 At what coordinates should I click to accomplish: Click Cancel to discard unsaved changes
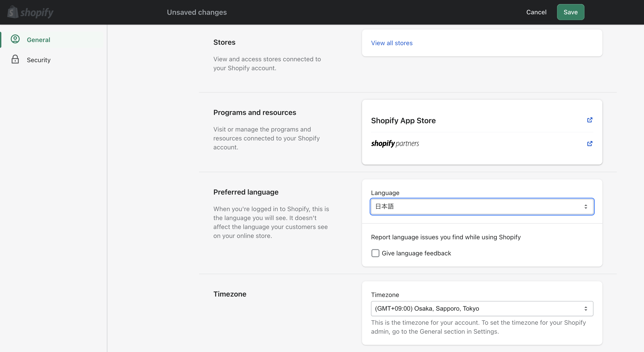pyautogui.click(x=536, y=12)
